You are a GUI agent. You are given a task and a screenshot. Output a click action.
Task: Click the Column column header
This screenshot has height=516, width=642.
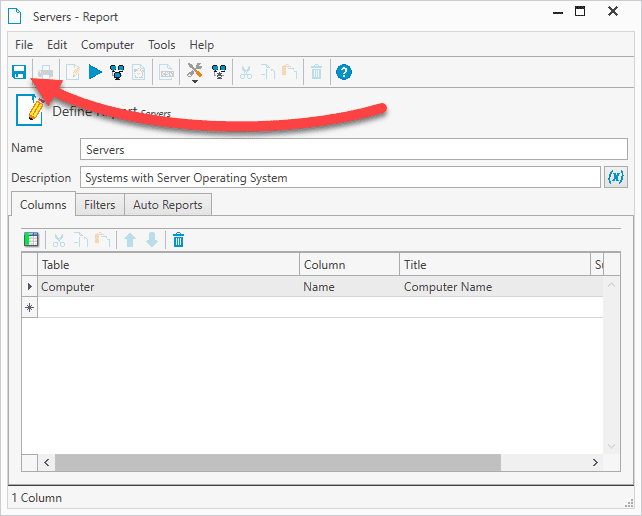coord(349,265)
